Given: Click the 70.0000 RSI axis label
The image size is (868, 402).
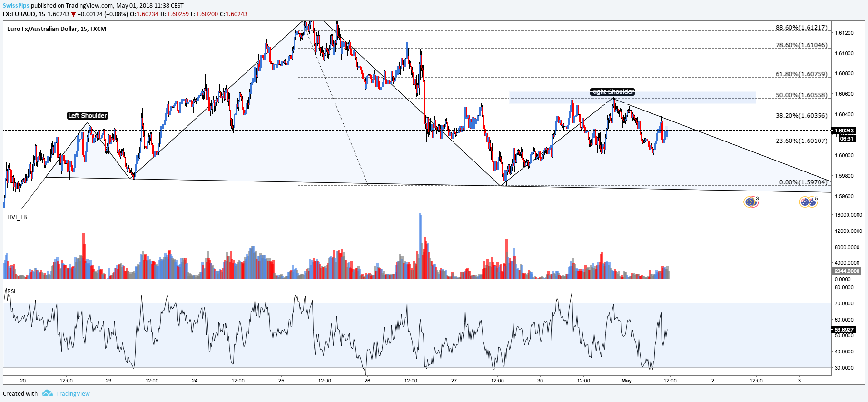Looking at the screenshot, I should pyautogui.click(x=844, y=303).
